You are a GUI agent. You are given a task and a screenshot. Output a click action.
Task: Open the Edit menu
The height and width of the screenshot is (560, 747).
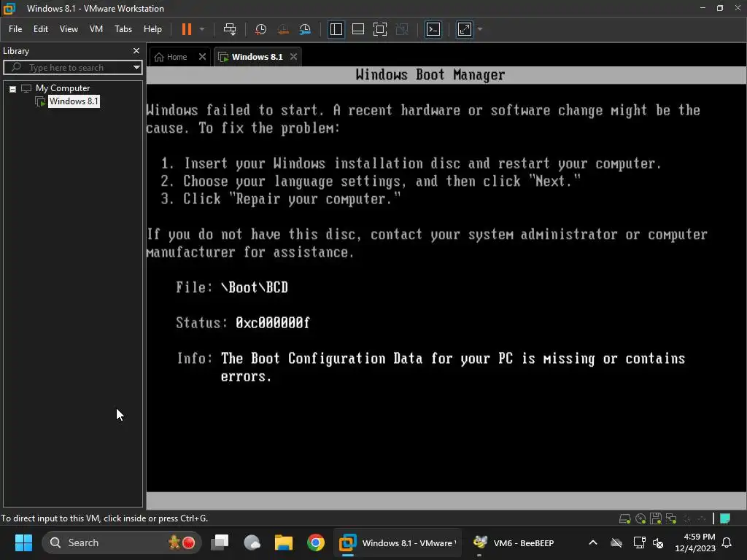pyautogui.click(x=41, y=29)
